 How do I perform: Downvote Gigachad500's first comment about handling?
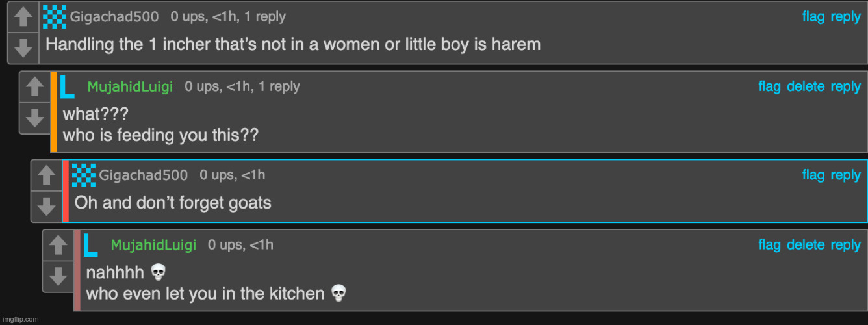coord(23,48)
